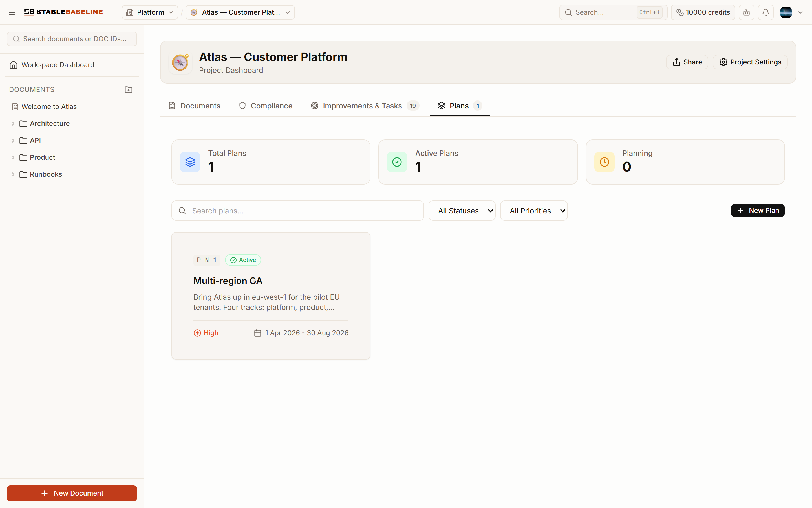This screenshot has height=508, width=812.
Task: Expand the Architecture folder chevron
Action: [13, 124]
